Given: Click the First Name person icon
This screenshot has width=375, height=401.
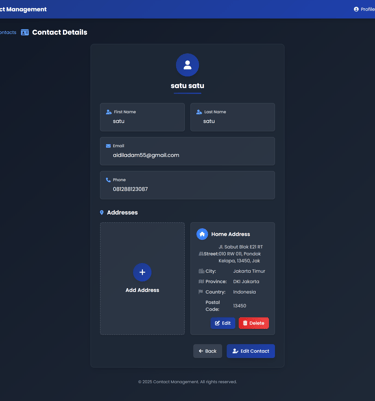Looking at the screenshot, I should [x=109, y=112].
